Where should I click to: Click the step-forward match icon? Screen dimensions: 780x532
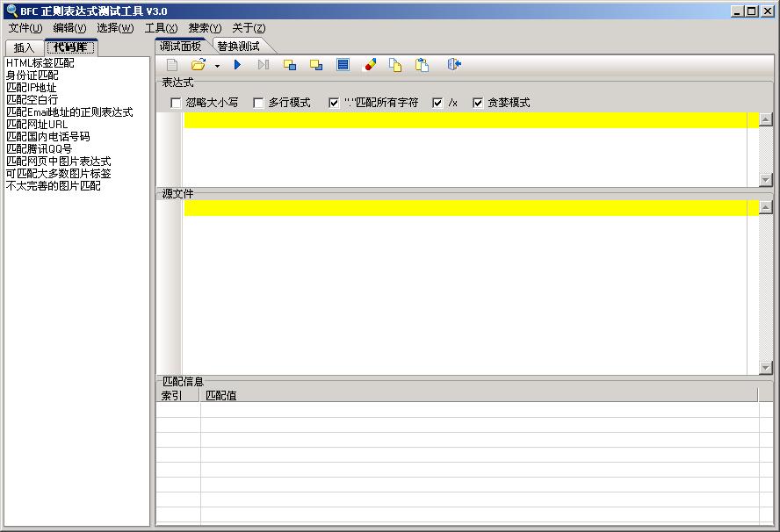point(264,65)
